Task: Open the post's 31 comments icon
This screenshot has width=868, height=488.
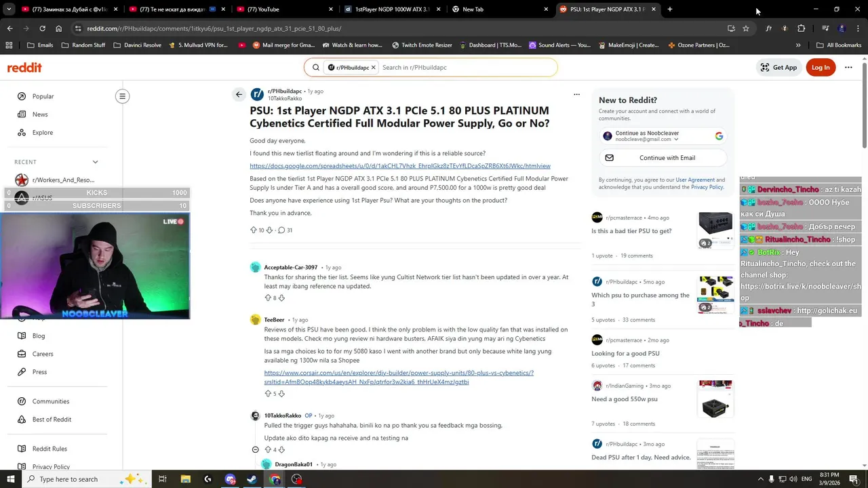Action: pyautogui.click(x=281, y=230)
